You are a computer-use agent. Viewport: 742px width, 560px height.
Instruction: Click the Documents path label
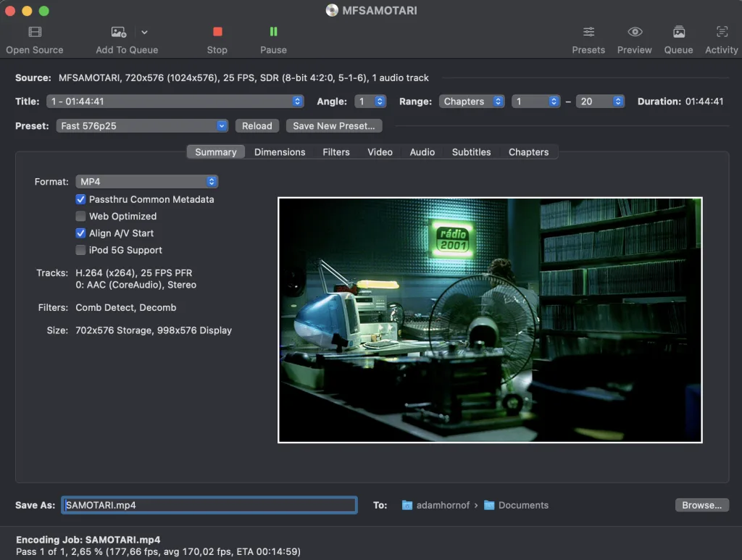pos(523,505)
